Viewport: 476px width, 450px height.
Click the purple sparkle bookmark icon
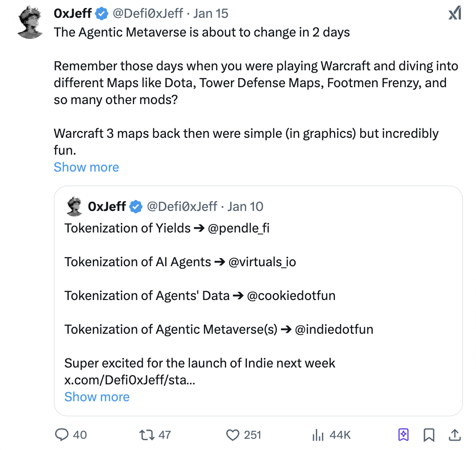point(403,435)
